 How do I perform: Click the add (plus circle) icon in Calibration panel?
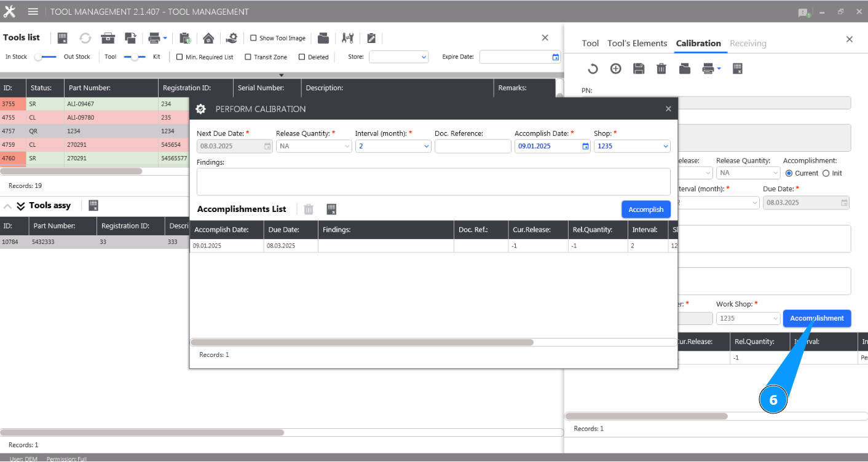click(615, 69)
